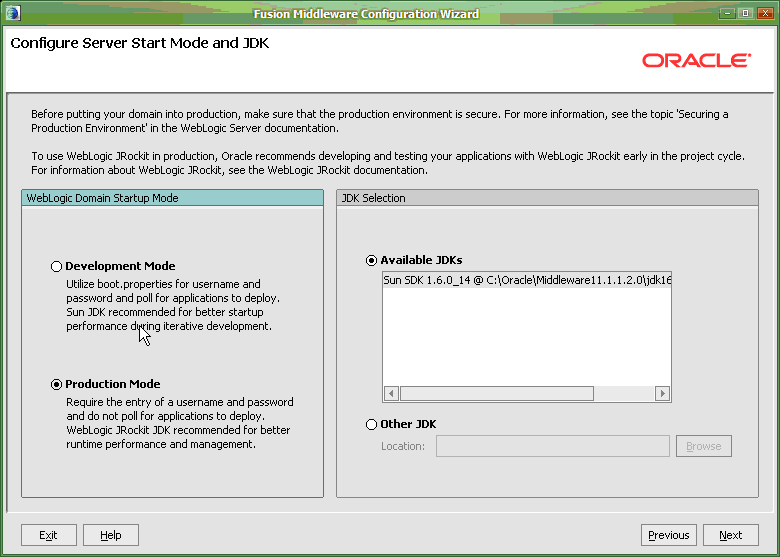Click the Other JDK Location field
Viewport: 780px width, 557px height.
point(553,446)
